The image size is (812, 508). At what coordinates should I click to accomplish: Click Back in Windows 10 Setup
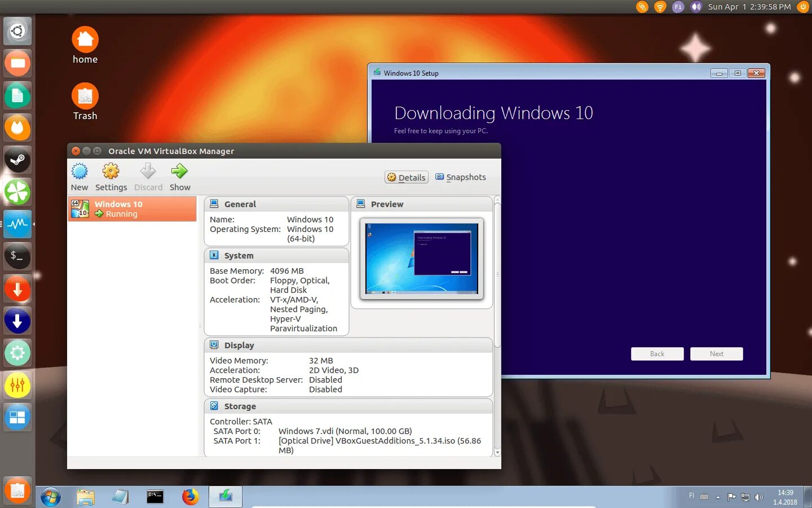[x=657, y=354]
